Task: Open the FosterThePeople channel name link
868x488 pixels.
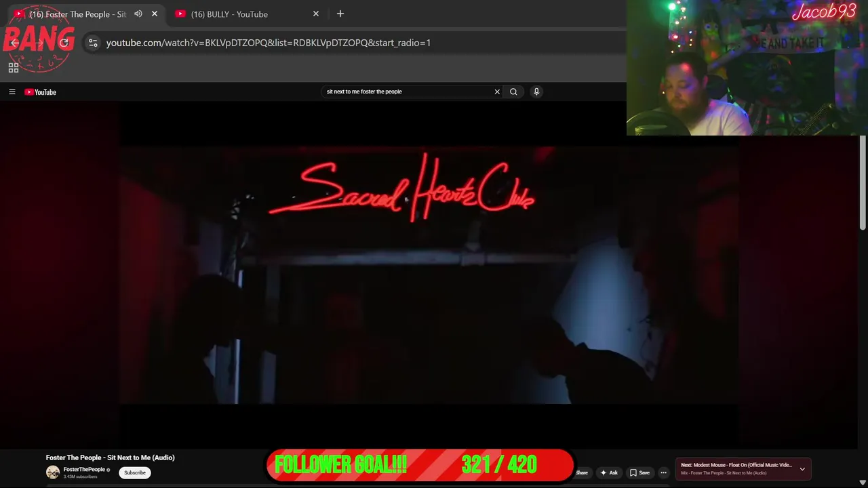Action: tap(84, 470)
